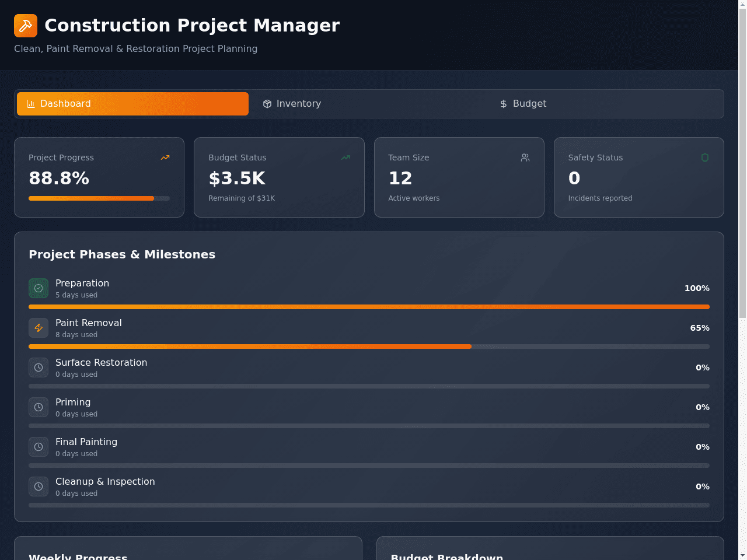Click the Paint Removal lightning bolt icon

pos(39,328)
